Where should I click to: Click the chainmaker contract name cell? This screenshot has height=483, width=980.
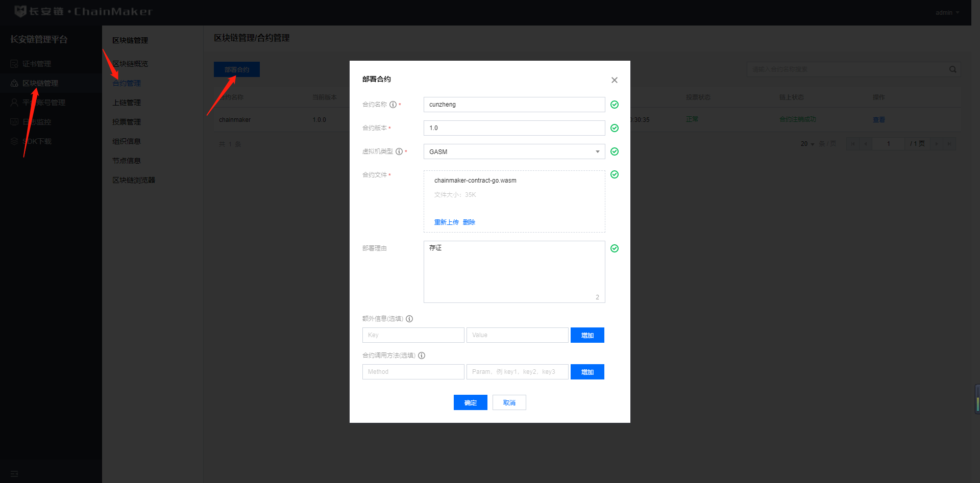[x=235, y=120]
